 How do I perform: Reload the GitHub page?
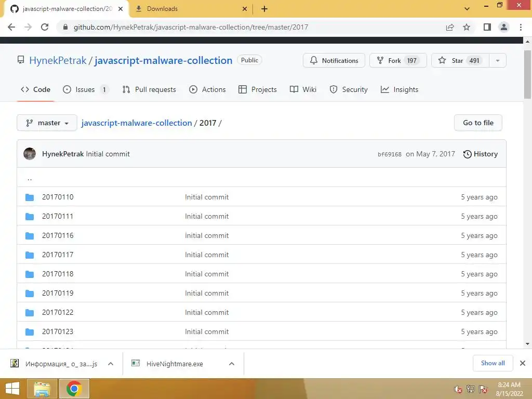[x=45, y=27]
